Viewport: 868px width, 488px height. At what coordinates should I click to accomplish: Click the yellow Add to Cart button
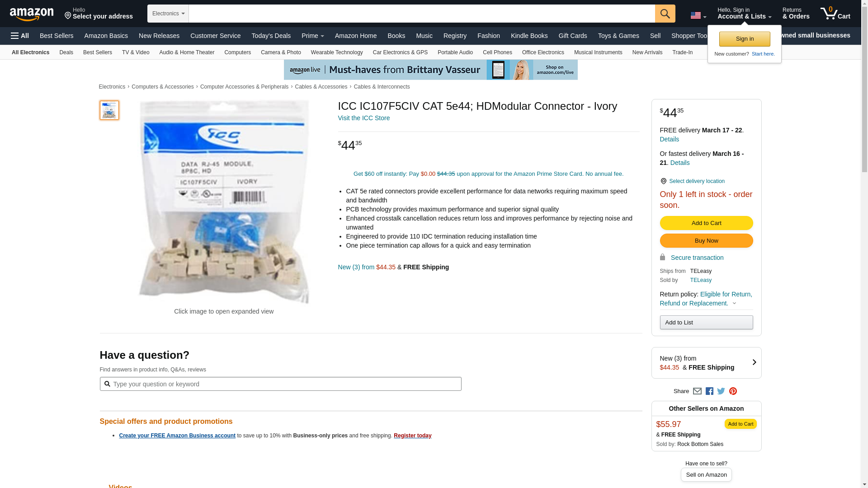click(x=706, y=223)
